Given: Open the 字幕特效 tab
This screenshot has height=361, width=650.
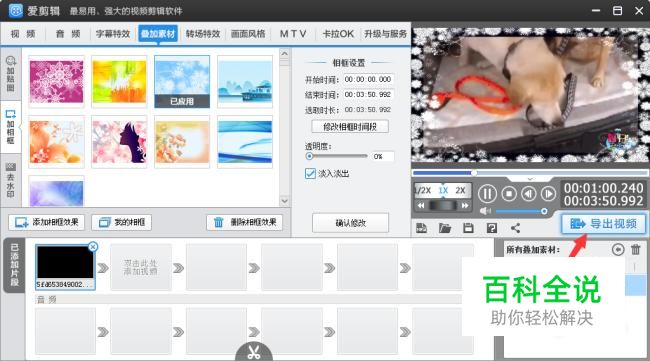Looking at the screenshot, I should (113, 34).
